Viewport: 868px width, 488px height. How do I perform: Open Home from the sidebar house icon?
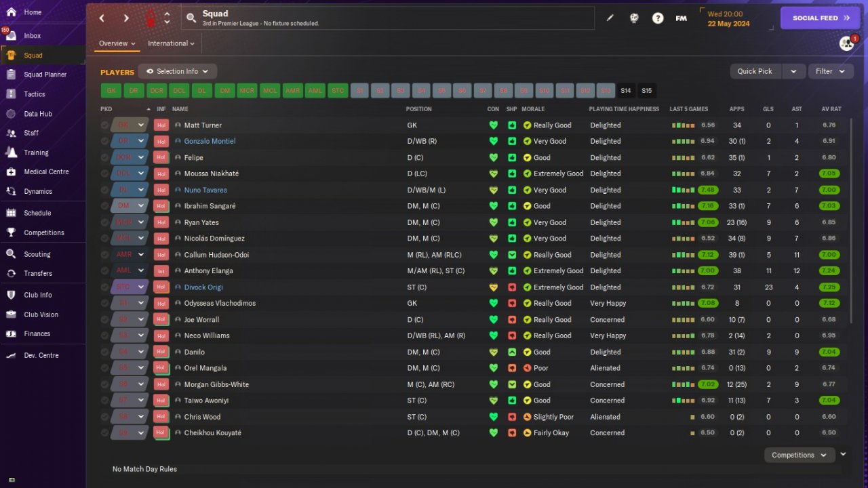click(x=11, y=12)
